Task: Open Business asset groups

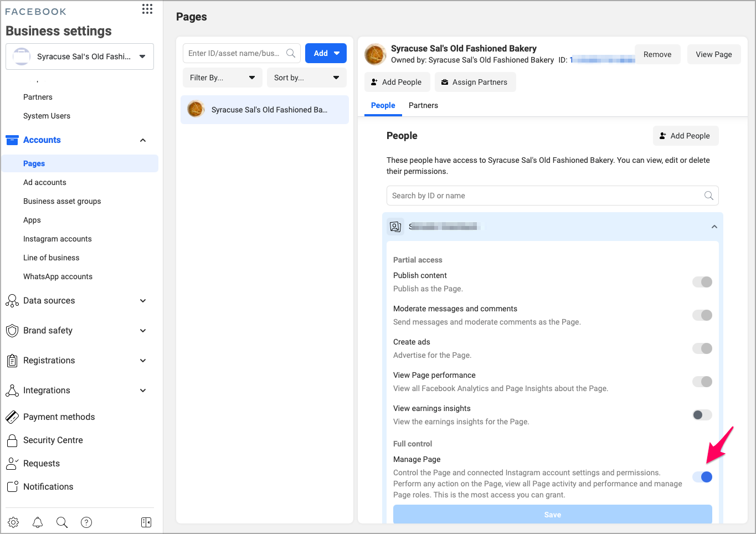Action: coord(62,201)
